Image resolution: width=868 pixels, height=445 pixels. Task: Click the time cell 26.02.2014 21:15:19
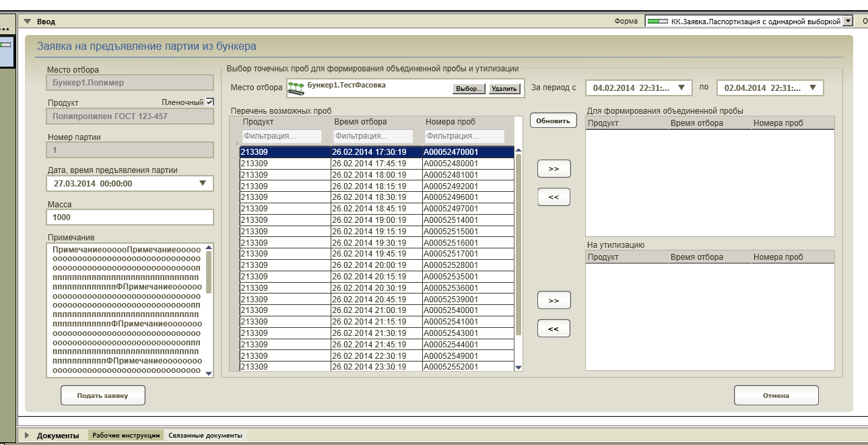point(376,322)
